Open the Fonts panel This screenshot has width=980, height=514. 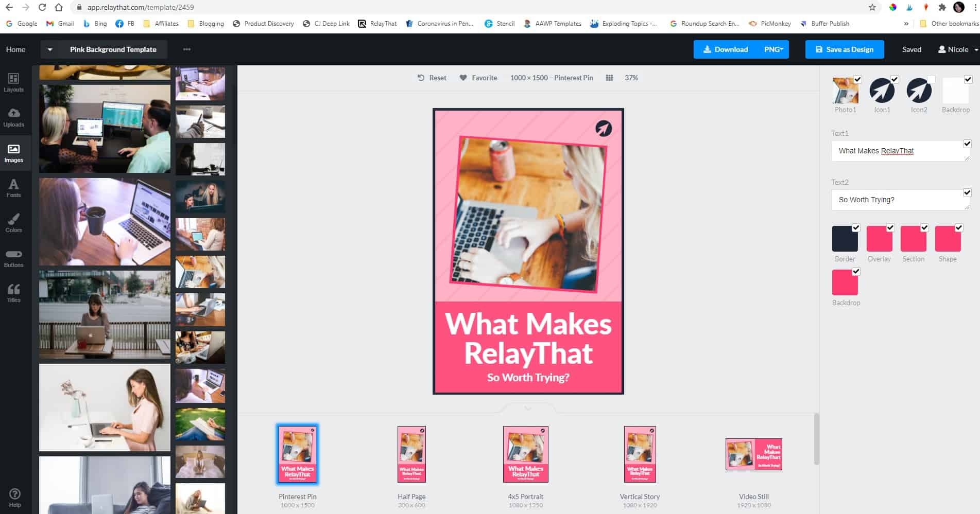pyautogui.click(x=14, y=188)
